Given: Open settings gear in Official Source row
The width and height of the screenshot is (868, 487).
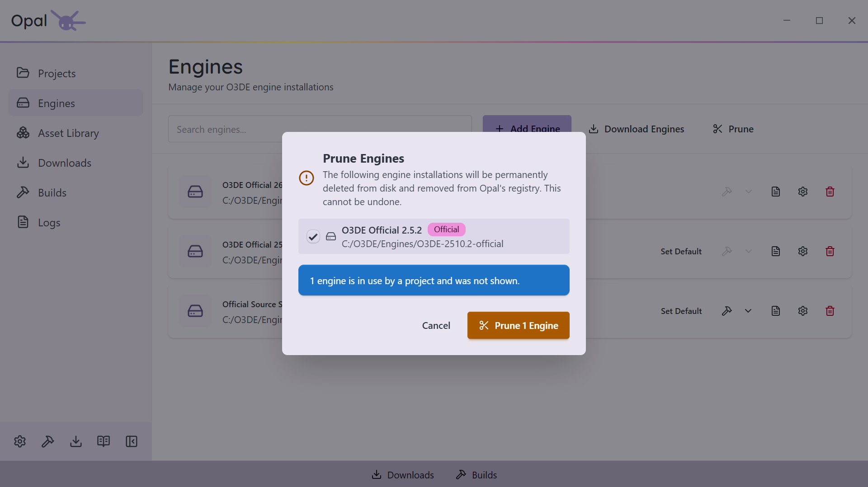Looking at the screenshot, I should click(x=802, y=311).
